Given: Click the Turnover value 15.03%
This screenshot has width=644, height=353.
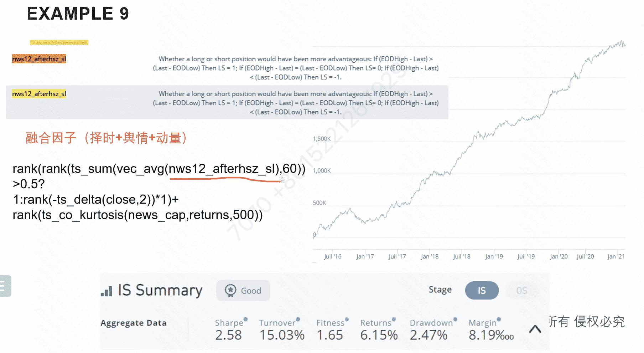Looking at the screenshot, I should [x=282, y=335].
